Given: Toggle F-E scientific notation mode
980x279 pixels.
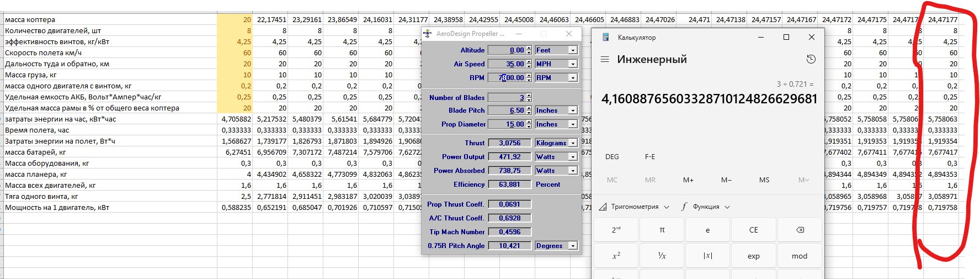Looking at the screenshot, I should click(x=650, y=156).
